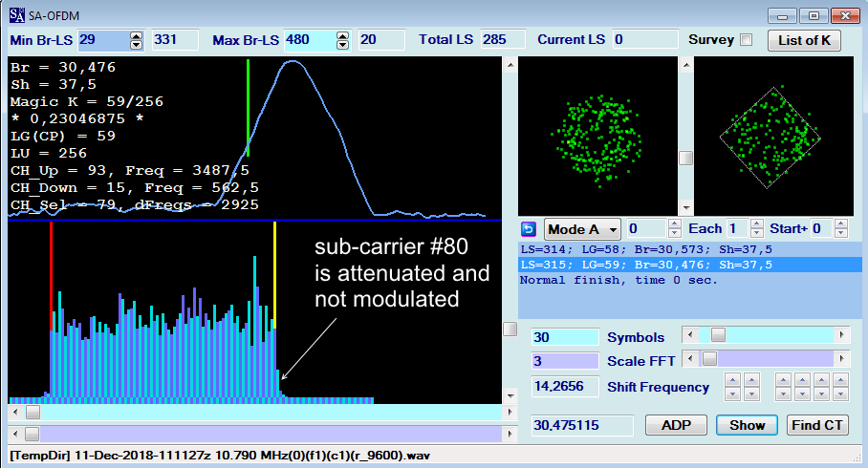This screenshot has height=468, width=868.
Task: Click the Total LS field showing 285
Action: tap(502, 40)
